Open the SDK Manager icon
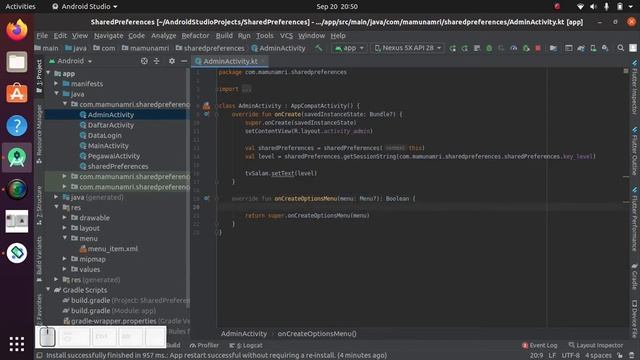This screenshot has height=360, width=640. [605, 48]
